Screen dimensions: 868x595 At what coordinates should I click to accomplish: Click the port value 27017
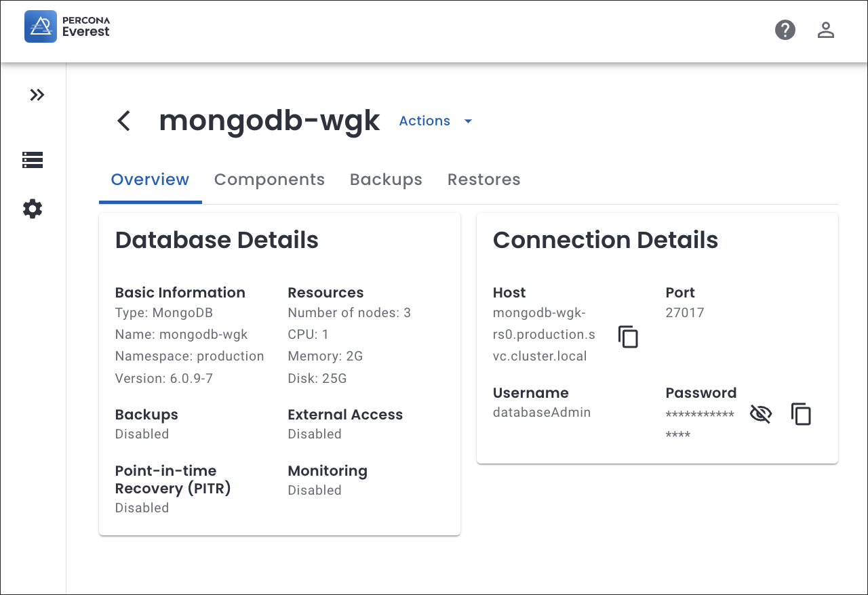tap(685, 313)
